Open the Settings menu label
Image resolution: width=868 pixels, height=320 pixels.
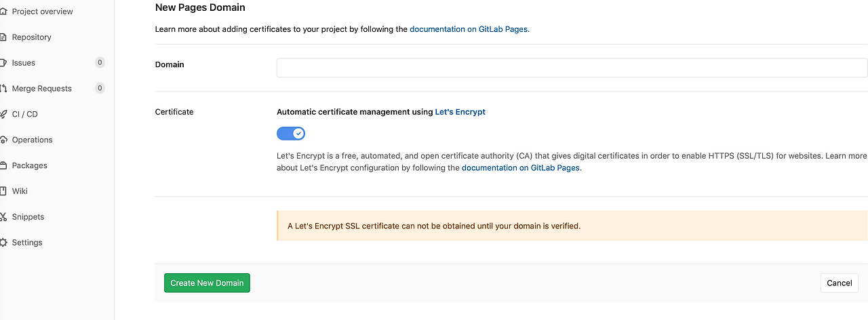pos(27,243)
